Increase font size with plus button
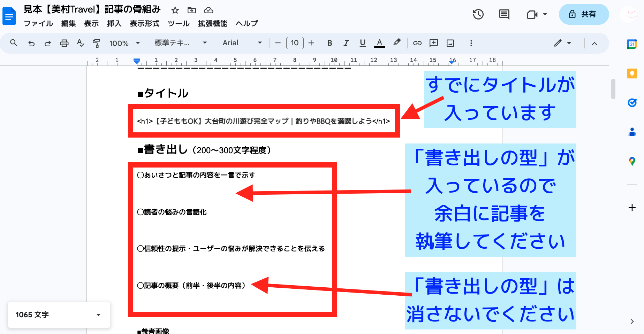The width and height of the screenshot is (644, 334). [311, 43]
